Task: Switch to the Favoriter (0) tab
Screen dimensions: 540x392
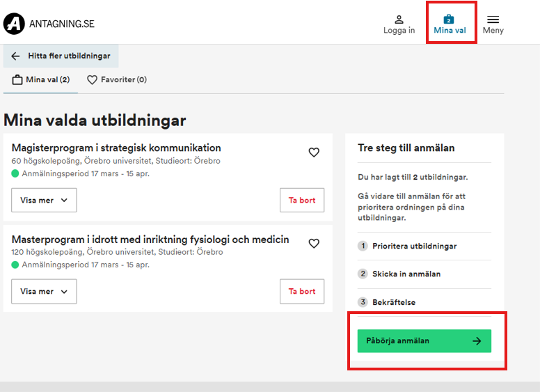Action: click(x=117, y=80)
